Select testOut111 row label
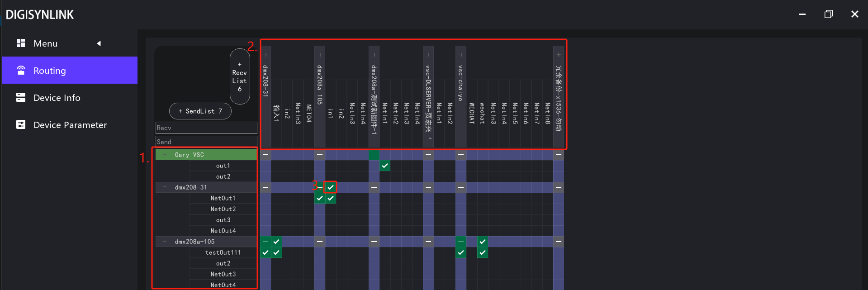868x290 pixels. click(223, 252)
